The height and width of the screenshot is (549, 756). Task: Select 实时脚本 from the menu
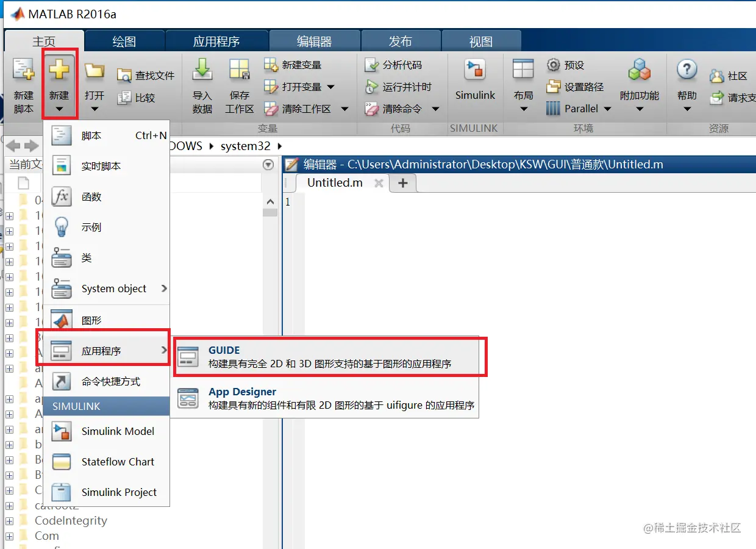[107, 166]
